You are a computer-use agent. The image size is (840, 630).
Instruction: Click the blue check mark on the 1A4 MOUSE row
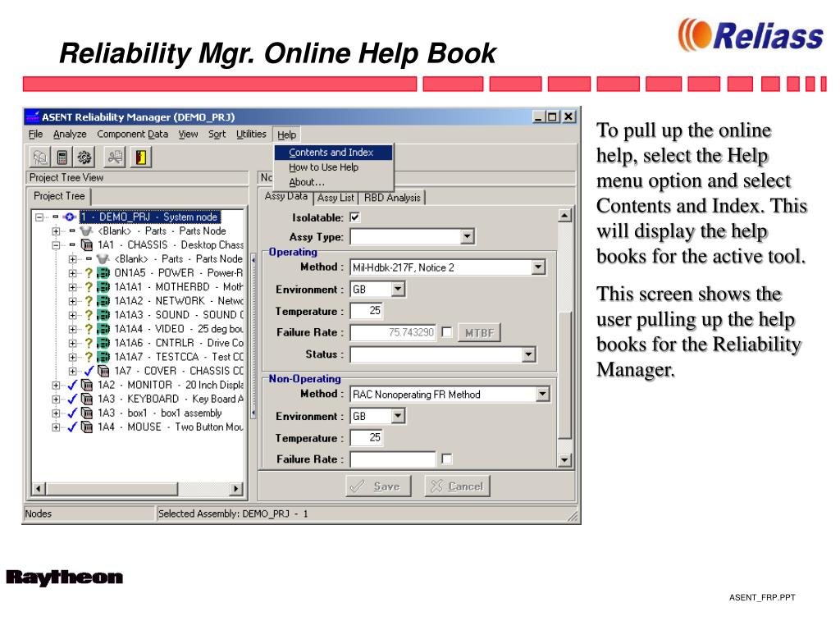(x=72, y=427)
